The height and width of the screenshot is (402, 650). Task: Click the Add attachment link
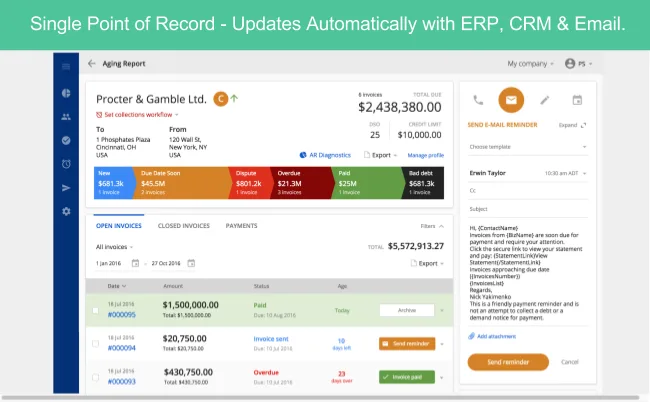[x=496, y=336]
